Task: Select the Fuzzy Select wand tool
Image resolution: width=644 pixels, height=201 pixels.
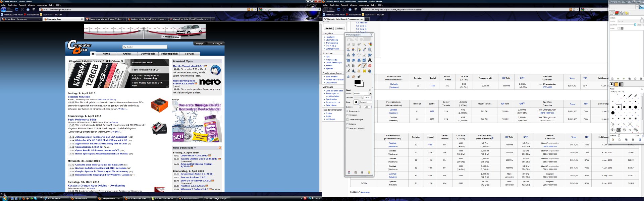Action: point(364,44)
